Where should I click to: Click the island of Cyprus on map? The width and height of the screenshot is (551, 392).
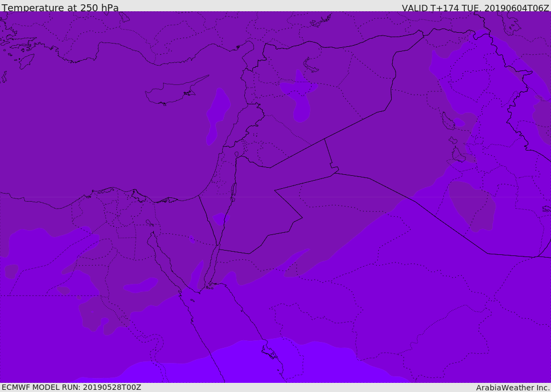point(176,91)
